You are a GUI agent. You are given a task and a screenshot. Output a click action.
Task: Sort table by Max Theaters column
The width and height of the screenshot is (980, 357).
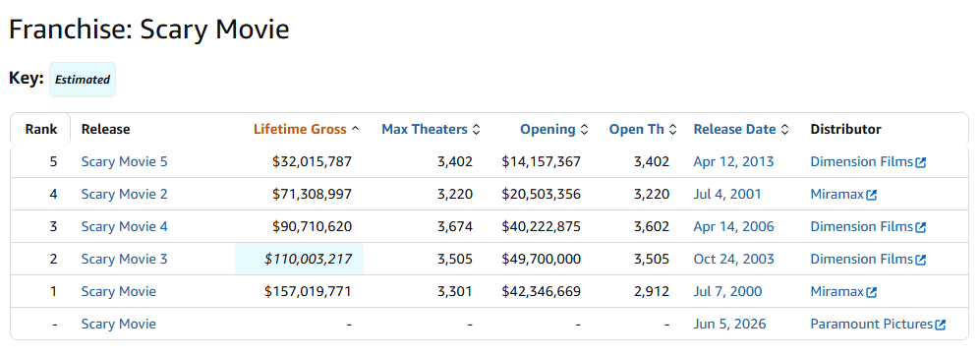pyautogui.click(x=431, y=130)
